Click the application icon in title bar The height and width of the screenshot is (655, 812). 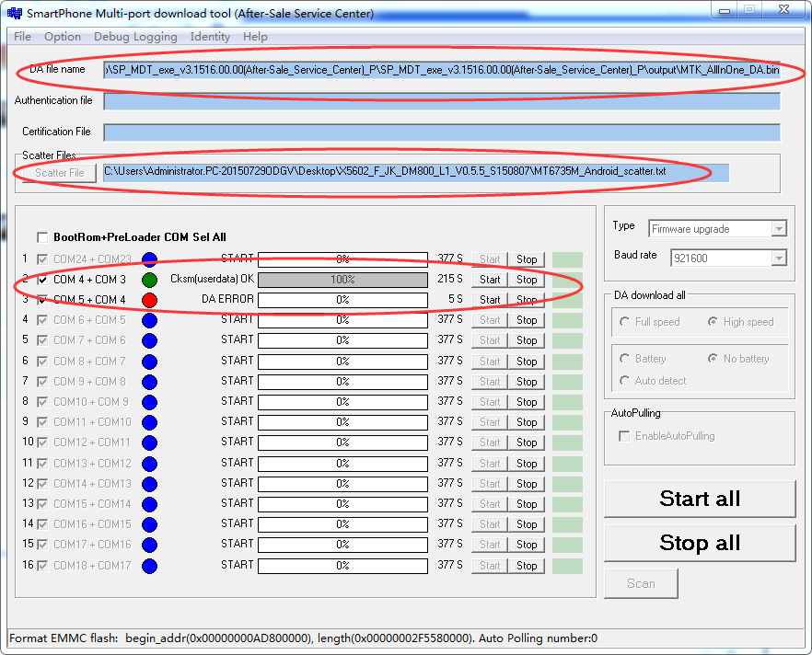click(14, 13)
